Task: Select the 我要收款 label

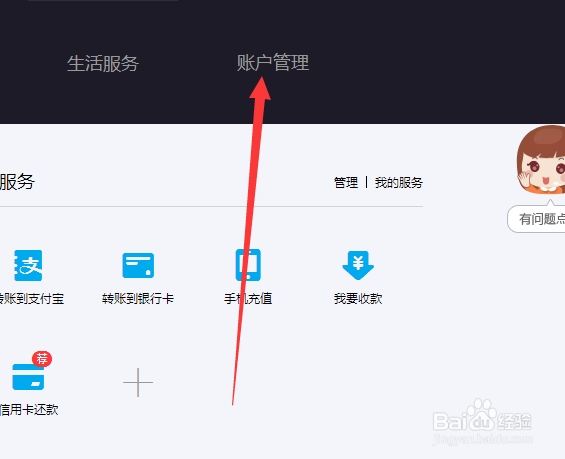Action: pos(358,299)
